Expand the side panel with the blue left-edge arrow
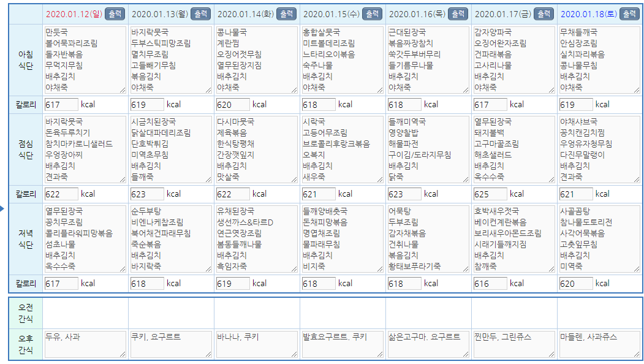The height and width of the screenshot is (364, 644). 2,210
